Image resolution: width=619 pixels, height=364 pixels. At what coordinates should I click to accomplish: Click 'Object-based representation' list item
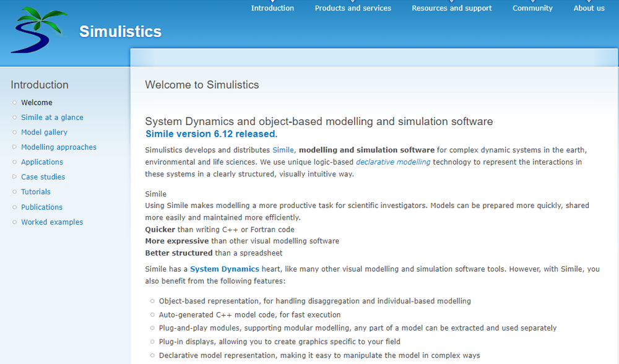(314, 301)
